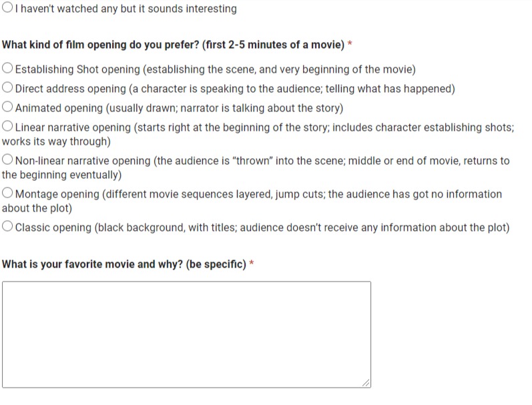This screenshot has width=532, height=405.
Task: Select the "I haven't watched any" radio button
Action: click(7, 9)
